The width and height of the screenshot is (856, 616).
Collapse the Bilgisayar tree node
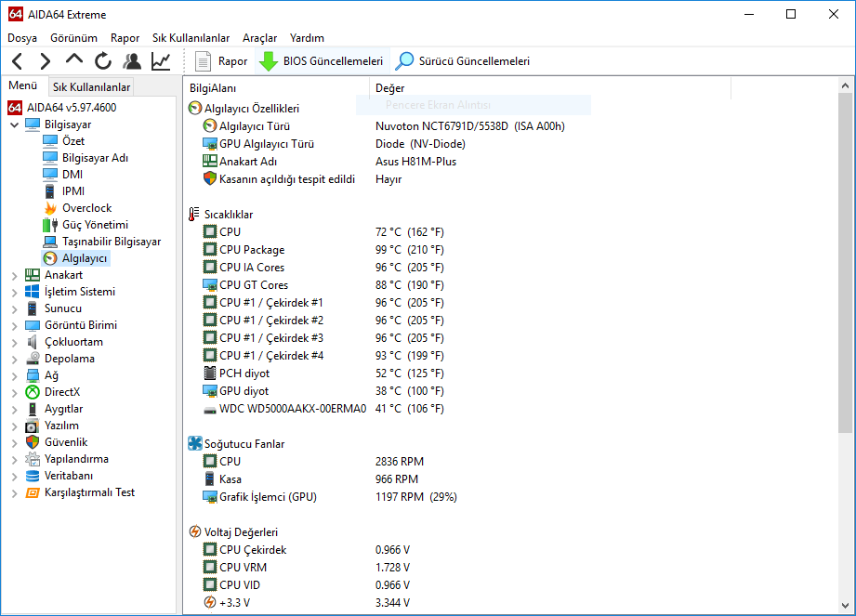[15, 125]
